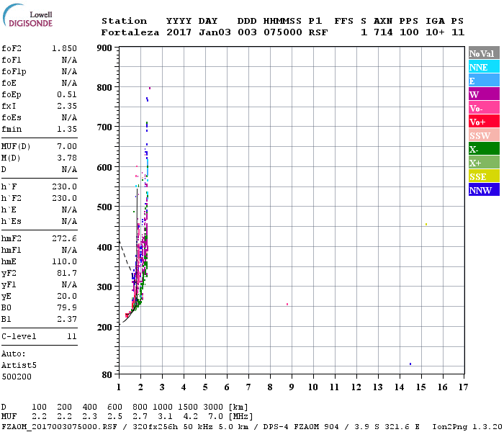Image resolution: width=504 pixels, height=432 pixels.
Task: Click the yellow echo point near 15 MHz
Action: 426,224
